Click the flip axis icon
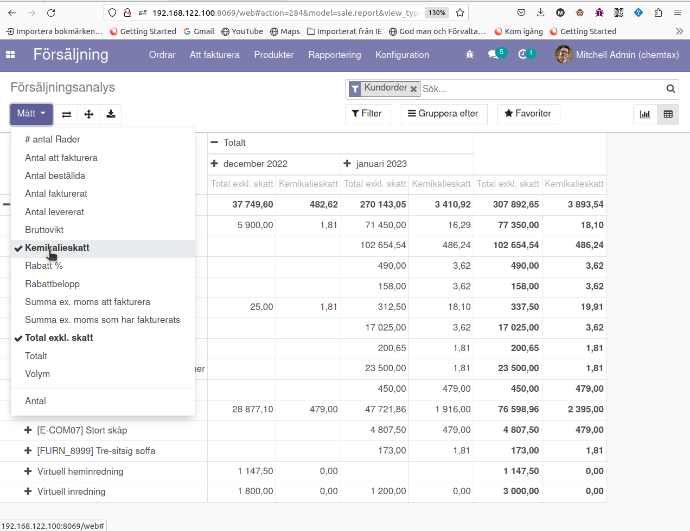The image size is (690, 531). 67,114
